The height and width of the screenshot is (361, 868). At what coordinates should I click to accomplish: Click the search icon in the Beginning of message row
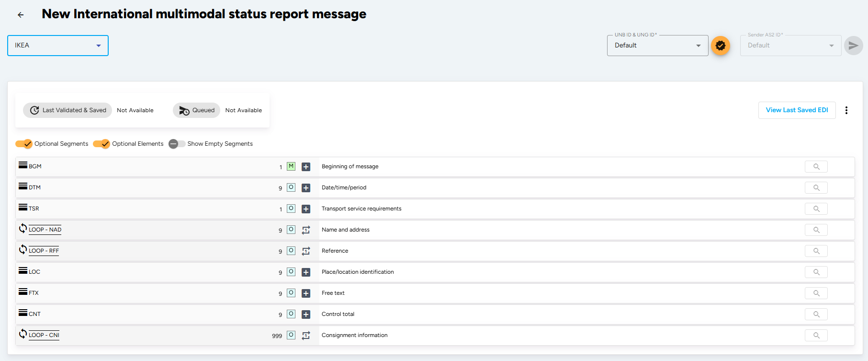tap(816, 167)
